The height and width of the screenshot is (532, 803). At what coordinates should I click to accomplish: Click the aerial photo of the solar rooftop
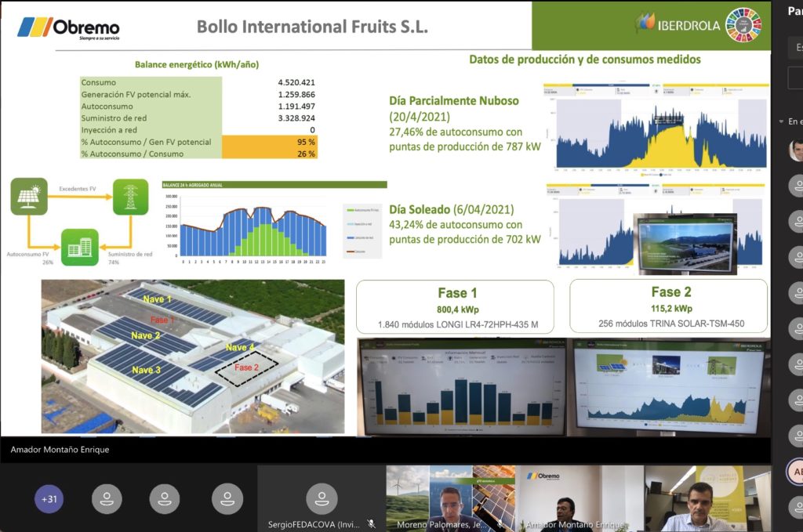(193, 356)
